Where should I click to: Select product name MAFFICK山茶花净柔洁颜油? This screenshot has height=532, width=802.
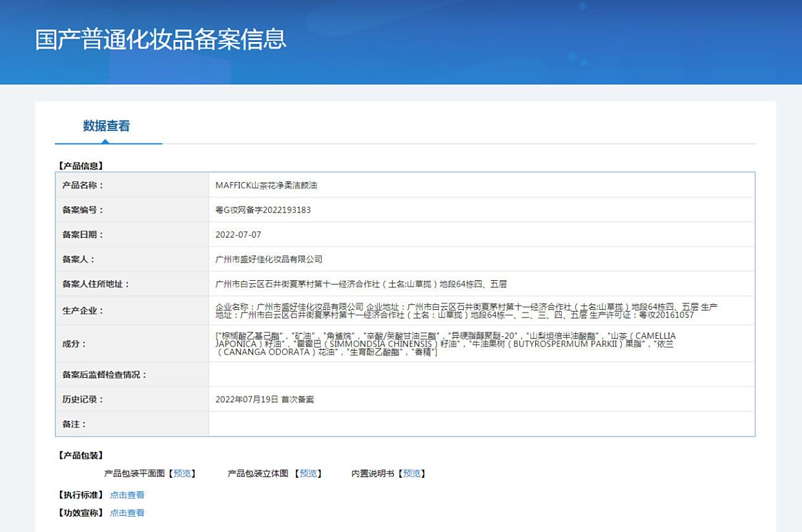coord(266,185)
